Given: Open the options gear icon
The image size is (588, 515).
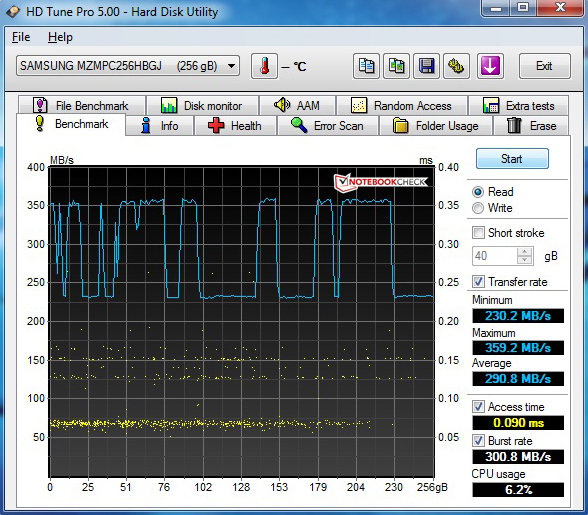Looking at the screenshot, I should tap(456, 66).
